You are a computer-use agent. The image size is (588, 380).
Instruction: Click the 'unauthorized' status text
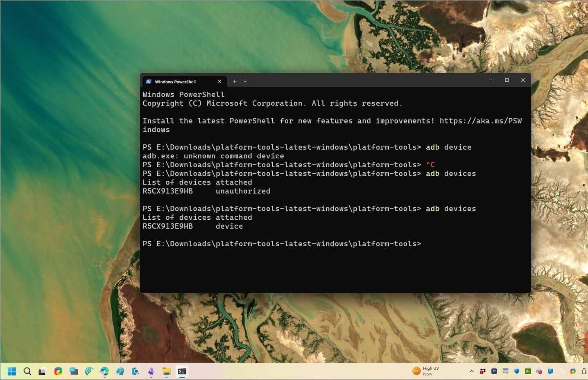click(243, 191)
